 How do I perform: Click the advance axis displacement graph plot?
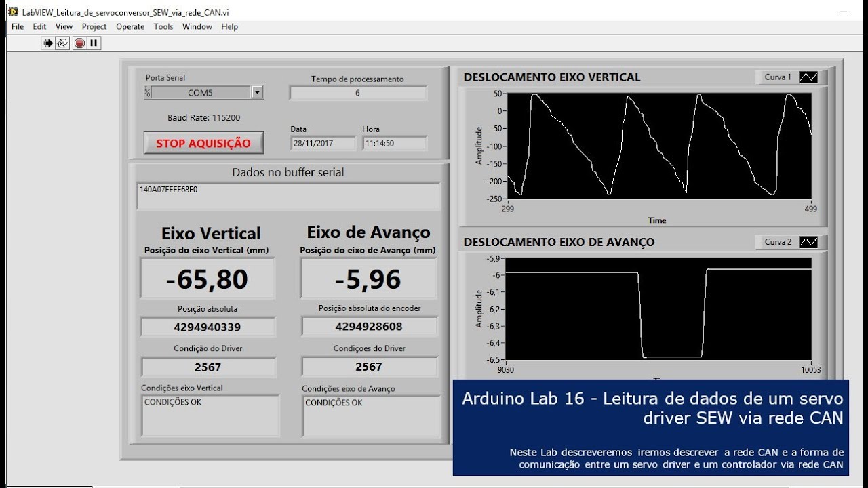[x=659, y=309]
